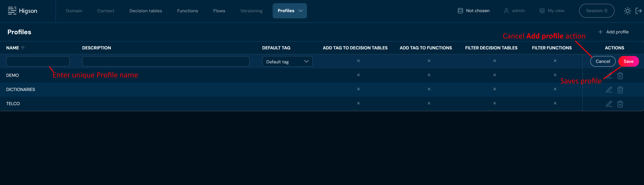This screenshot has height=185, width=644.
Task: Toggle Add Tag to Decision Tables in new row
Action: (358, 61)
